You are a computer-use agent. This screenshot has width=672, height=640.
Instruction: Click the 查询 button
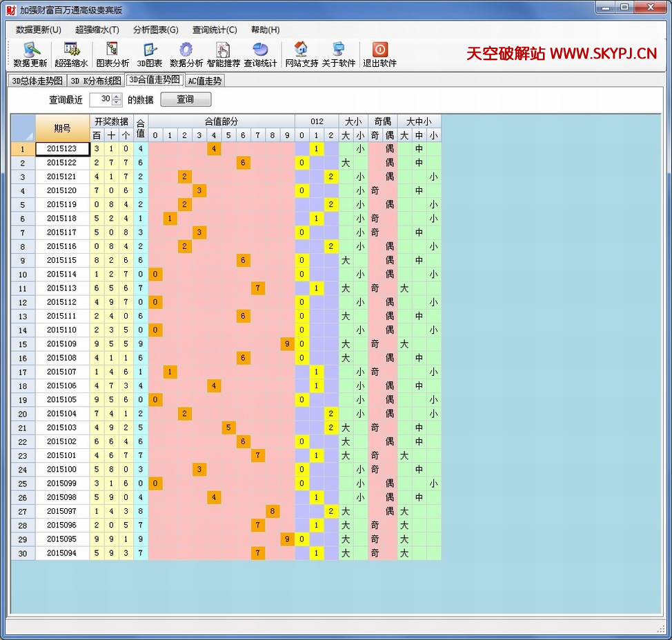tap(186, 99)
